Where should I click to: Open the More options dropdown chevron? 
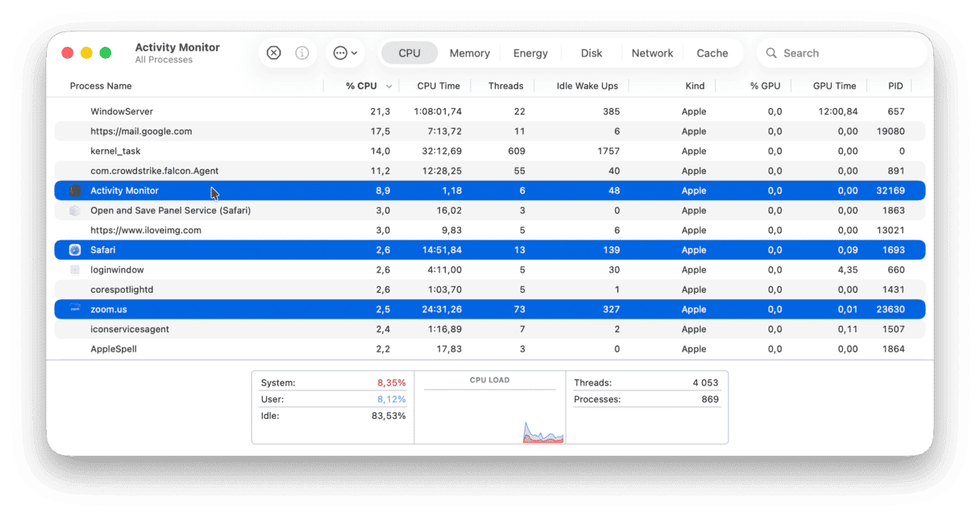tap(355, 52)
